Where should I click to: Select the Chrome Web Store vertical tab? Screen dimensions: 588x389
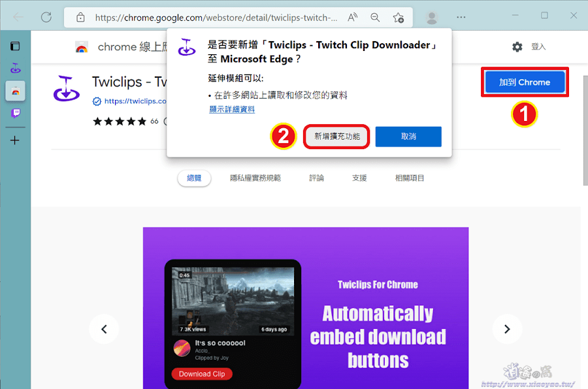(x=16, y=91)
